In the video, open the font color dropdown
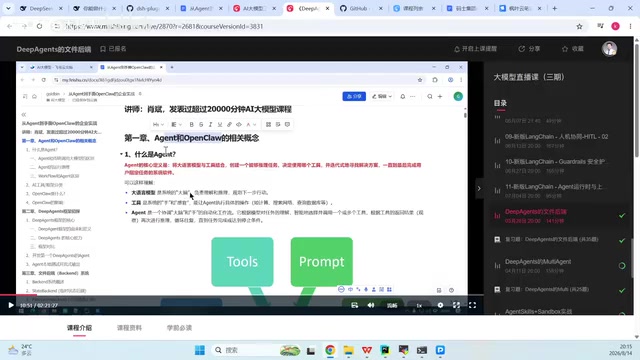The height and width of the screenshot is (360, 640). point(251,124)
